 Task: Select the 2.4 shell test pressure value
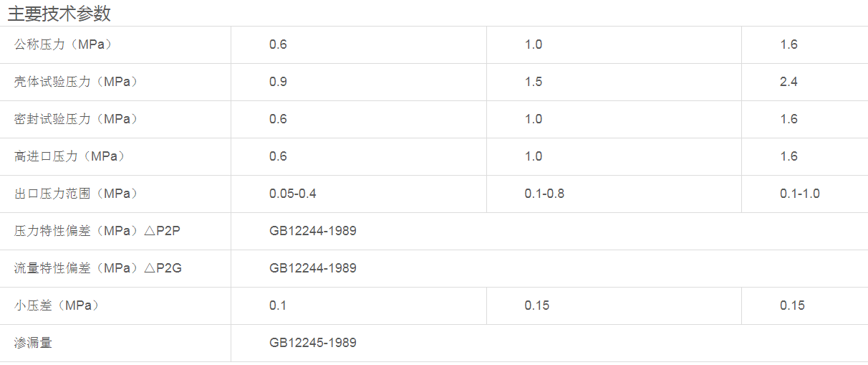pos(789,82)
